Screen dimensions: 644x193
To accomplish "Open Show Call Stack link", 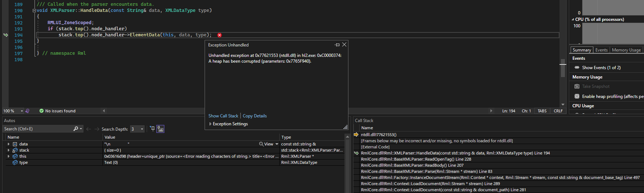I will (x=223, y=116).
